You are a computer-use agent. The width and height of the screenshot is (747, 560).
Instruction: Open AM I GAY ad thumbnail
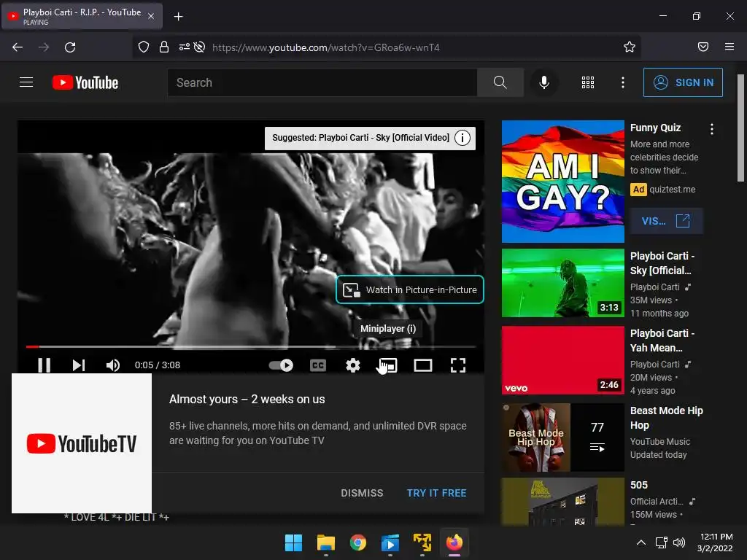click(562, 182)
